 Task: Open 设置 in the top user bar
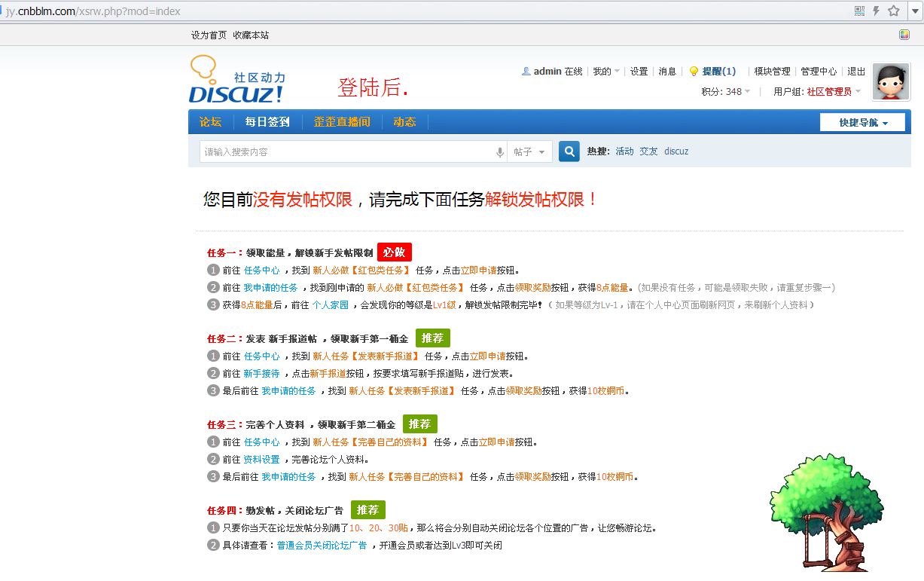[x=639, y=72]
